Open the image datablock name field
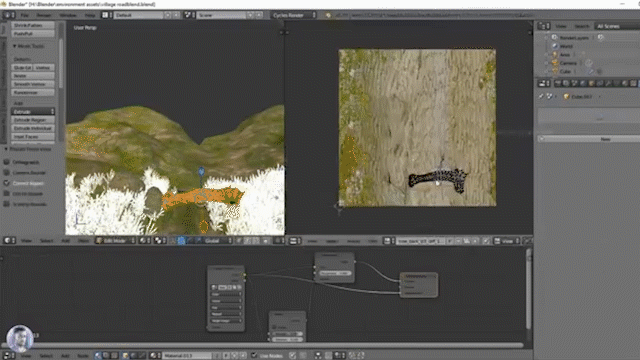The image size is (640, 360). tap(420, 241)
